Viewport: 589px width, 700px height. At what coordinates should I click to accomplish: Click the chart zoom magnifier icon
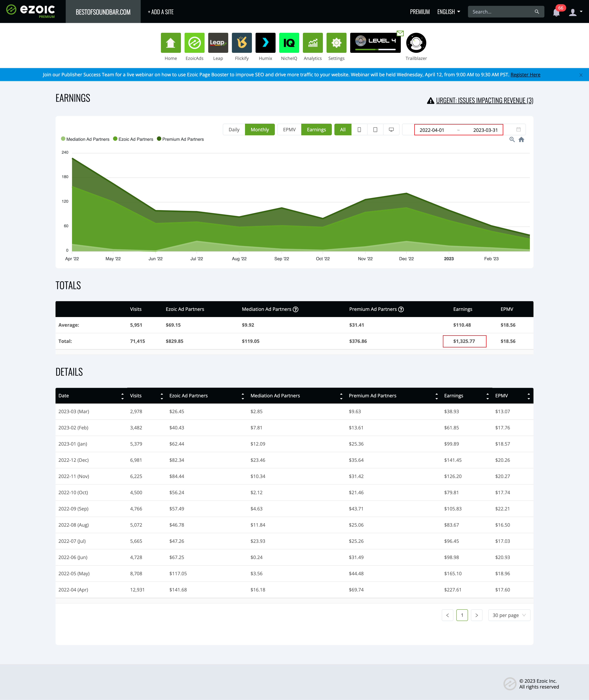[x=512, y=140]
